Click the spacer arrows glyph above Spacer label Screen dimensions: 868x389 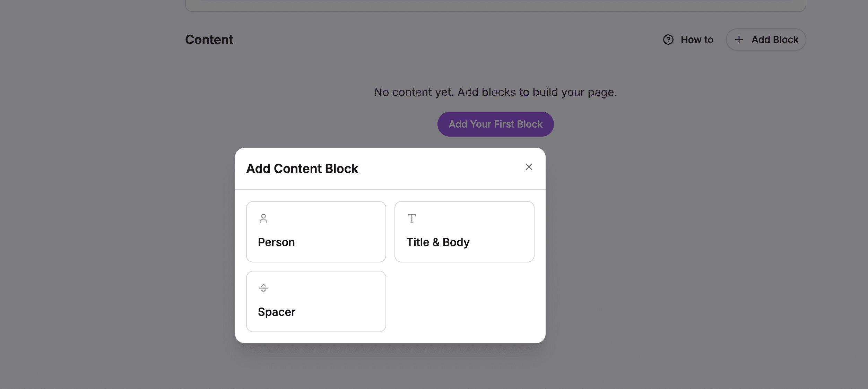(264, 288)
